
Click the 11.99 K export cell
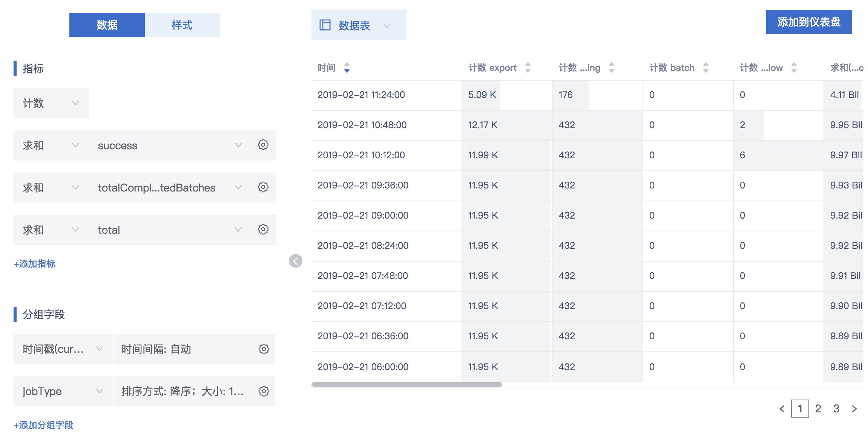pyautogui.click(x=507, y=155)
